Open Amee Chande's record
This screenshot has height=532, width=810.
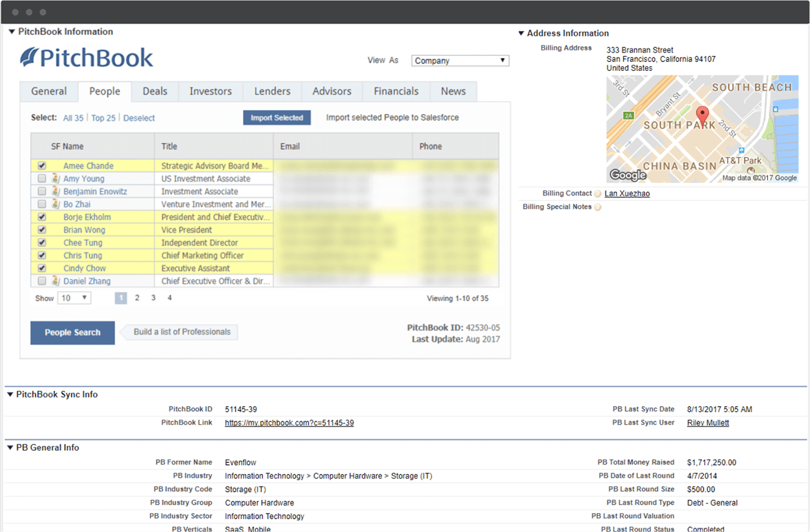point(89,166)
